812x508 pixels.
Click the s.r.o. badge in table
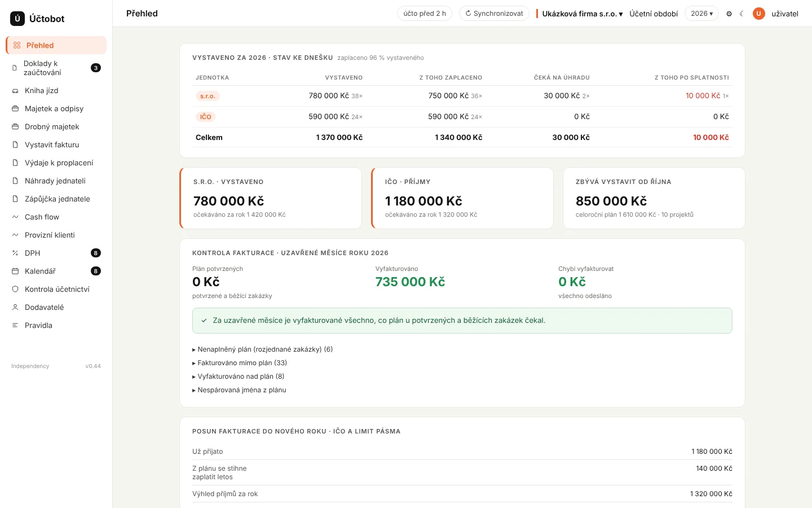pyautogui.click(x=208, y=96)
